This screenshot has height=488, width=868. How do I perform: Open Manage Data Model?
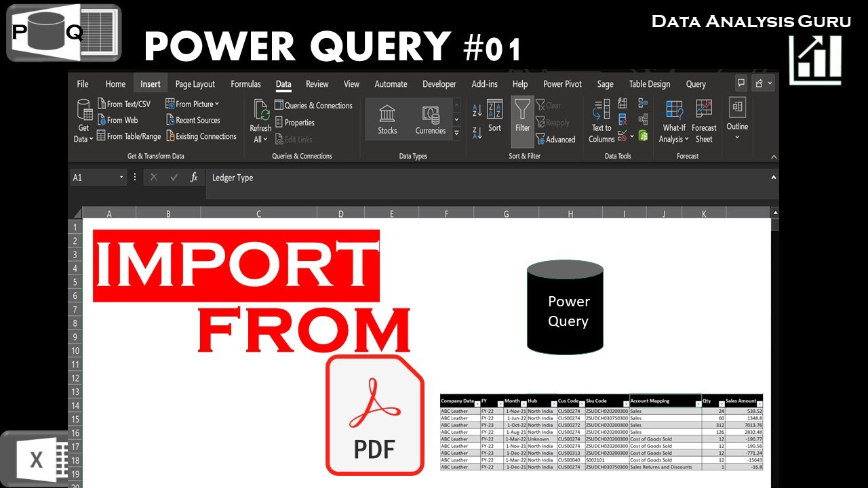click(642, 136)
